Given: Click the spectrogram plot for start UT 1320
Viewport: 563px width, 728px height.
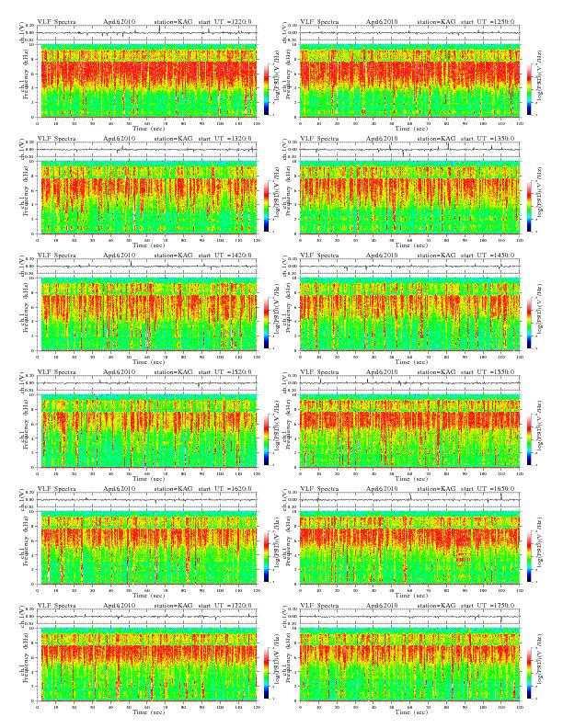Looking at the screenshot, I should pyautogui.click(x=147, y=198).
